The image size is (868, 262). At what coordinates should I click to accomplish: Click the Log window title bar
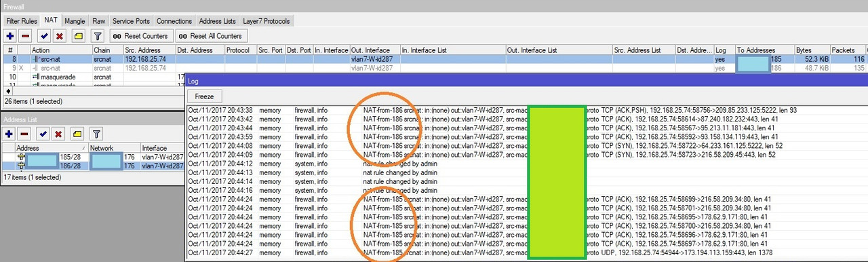[x=526, y=81]
